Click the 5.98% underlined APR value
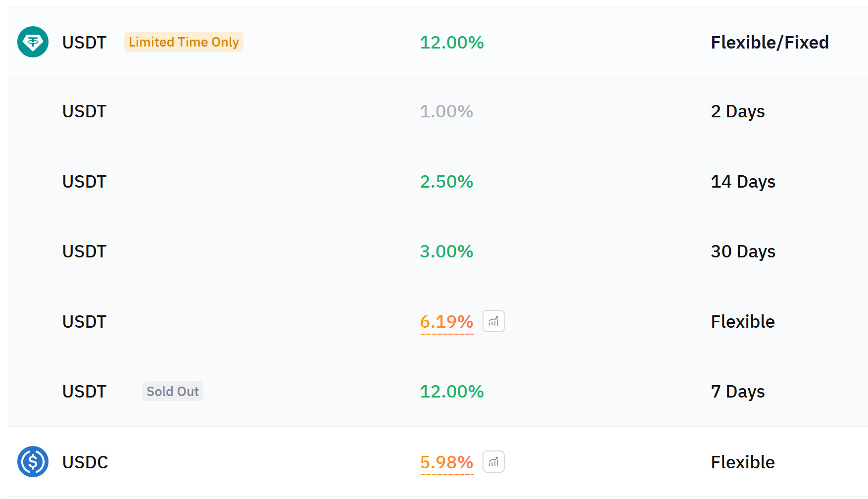The width and height of the screenshot is (868, 499). [x=446, y=462]
